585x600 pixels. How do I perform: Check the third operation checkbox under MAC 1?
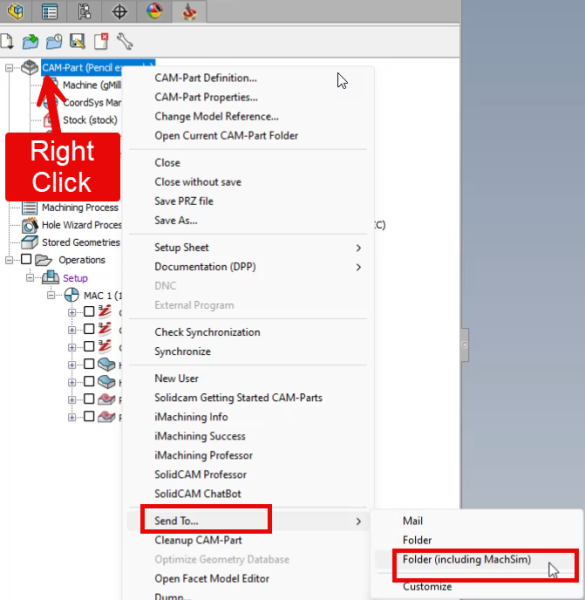(x=89, y=346)
